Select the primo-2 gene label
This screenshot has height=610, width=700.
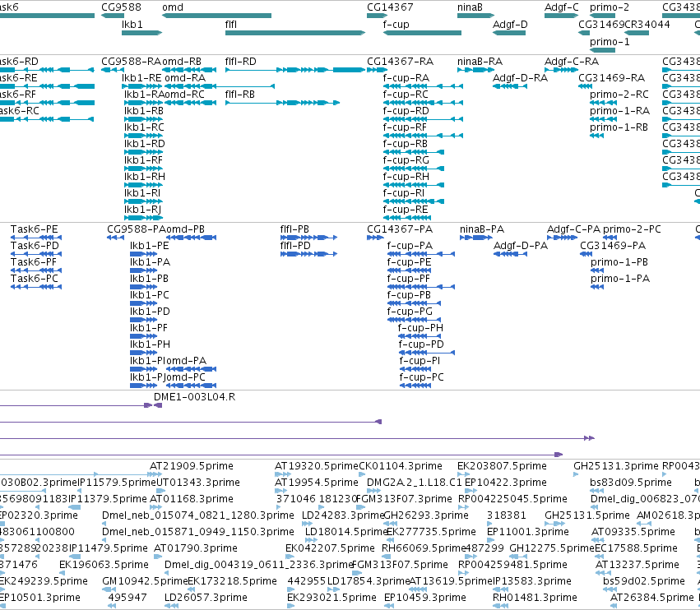click(x=609, y=7)
